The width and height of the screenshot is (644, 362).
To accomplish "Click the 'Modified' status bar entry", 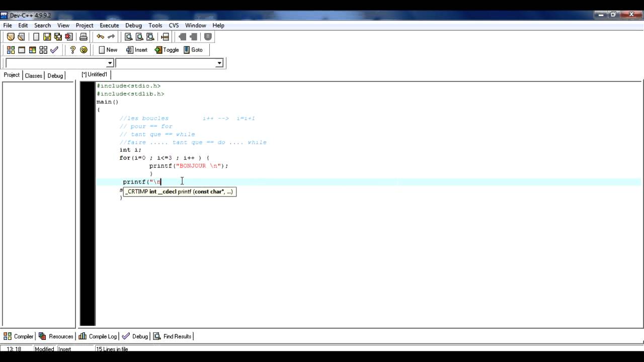I will pyautogui.click(x=44, y=349).
